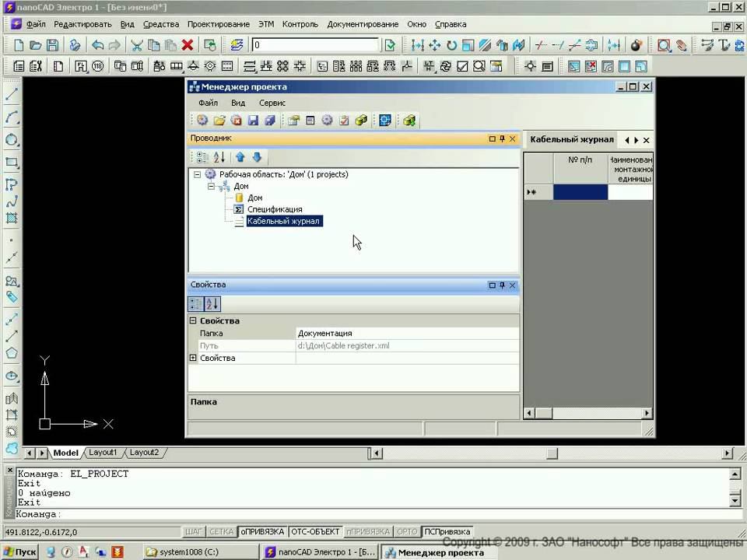Toggle оПРИВЯЗКА object snap button
The width and height of the screenshot is (747, 560).
click(262, 531)
